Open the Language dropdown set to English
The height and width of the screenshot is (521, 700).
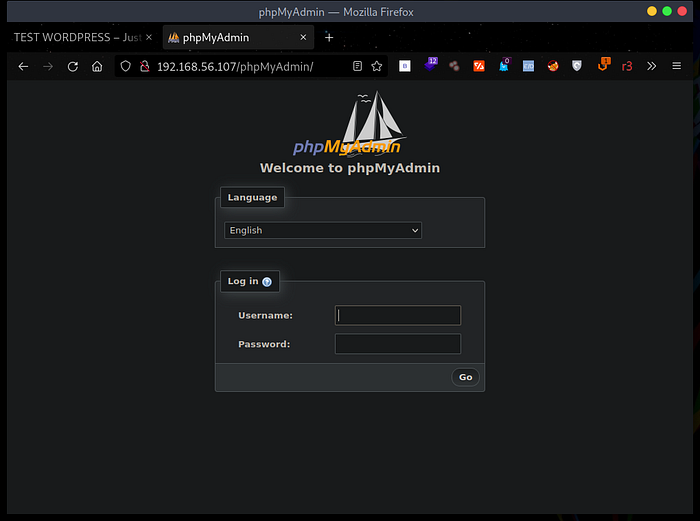tap(323, 230)
